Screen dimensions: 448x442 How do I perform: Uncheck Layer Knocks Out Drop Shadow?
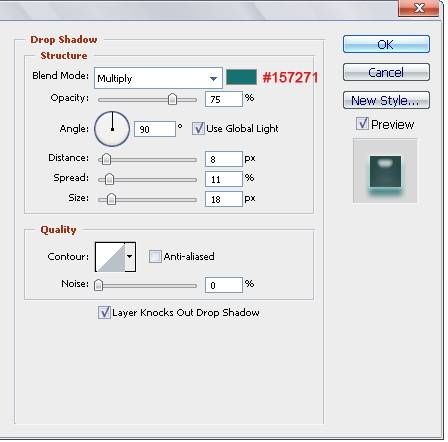pos(104,312)
